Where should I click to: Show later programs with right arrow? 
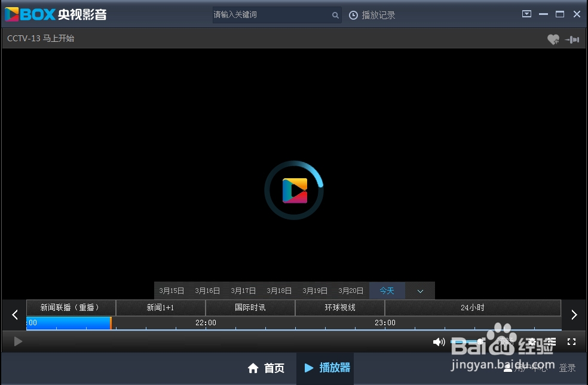pos(574,314)
